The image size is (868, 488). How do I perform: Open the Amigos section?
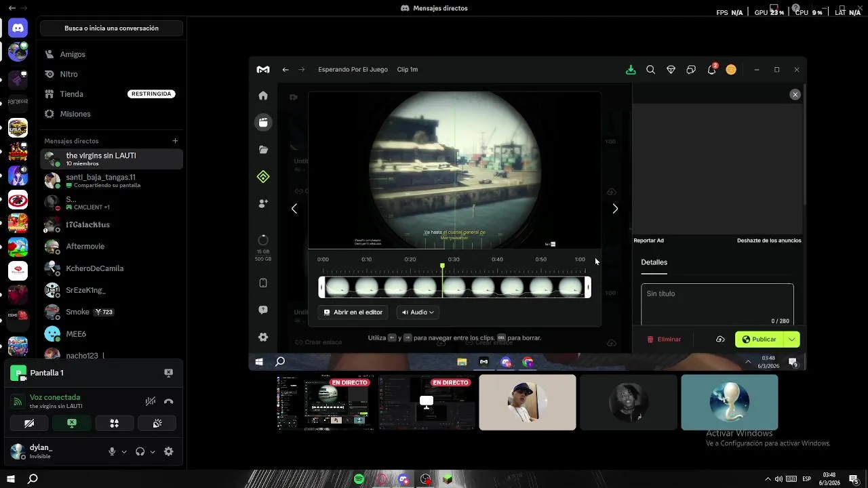pyautogui.click(x=111, y=54)
